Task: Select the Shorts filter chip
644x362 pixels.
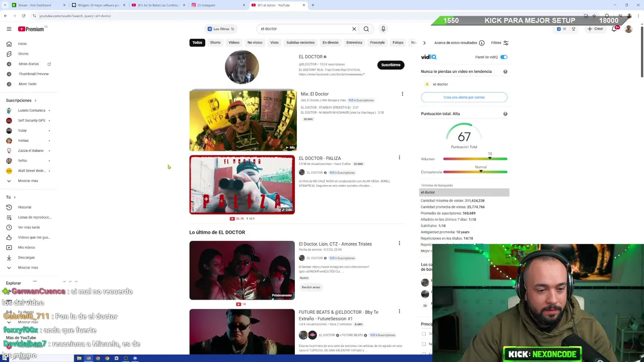Action: point(215,43)
